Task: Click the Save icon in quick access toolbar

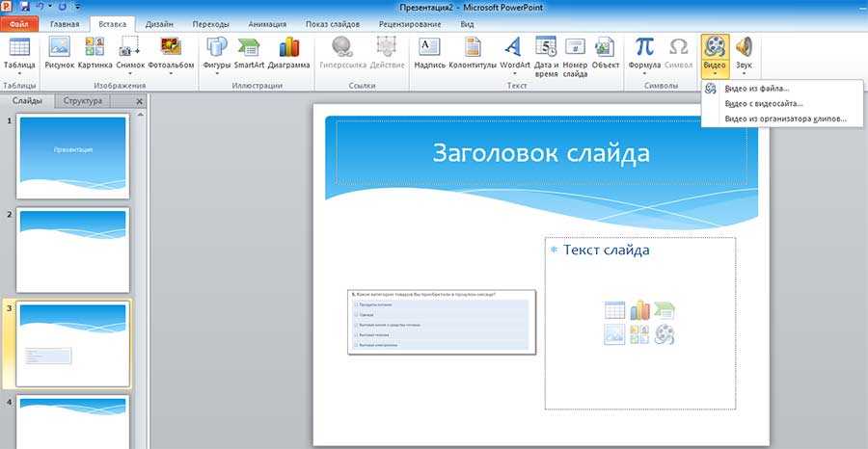Action: tap(25, 7)
